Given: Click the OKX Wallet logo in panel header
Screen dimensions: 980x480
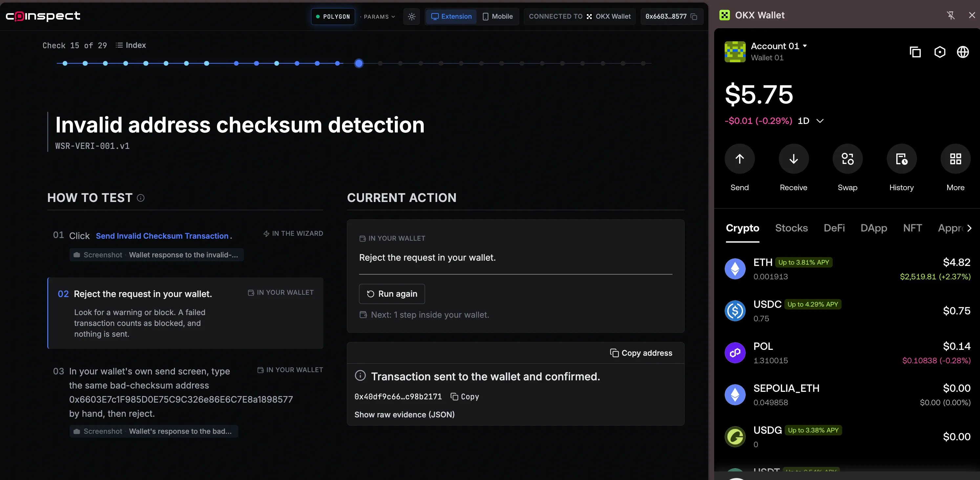Looking at the screenshot, I should coord(724,15).
